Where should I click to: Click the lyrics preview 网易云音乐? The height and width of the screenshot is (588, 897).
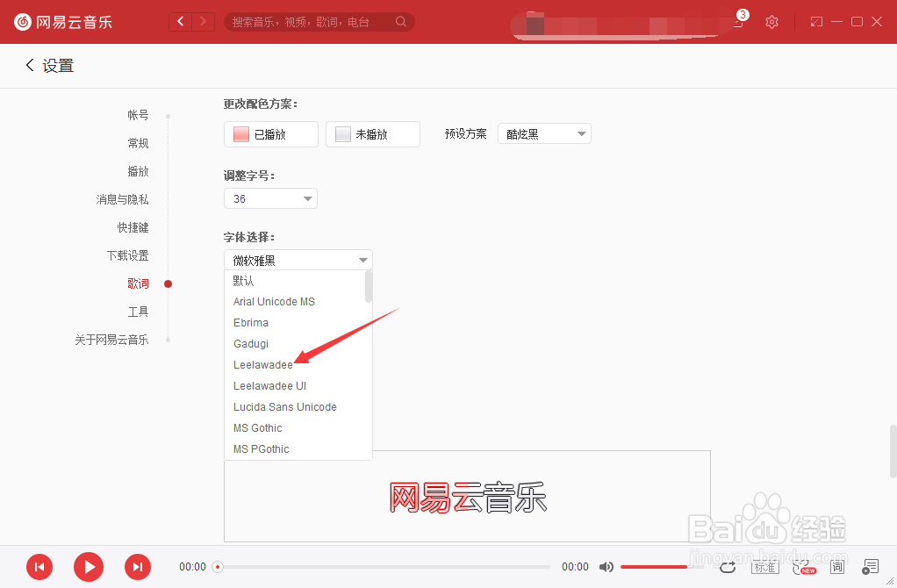(468, 497)
